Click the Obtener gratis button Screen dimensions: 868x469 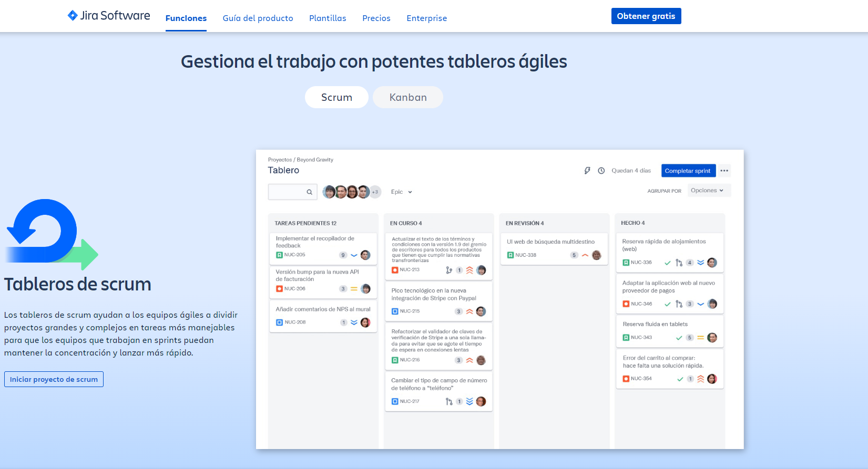pyautogui.click(x=646, y=16)
